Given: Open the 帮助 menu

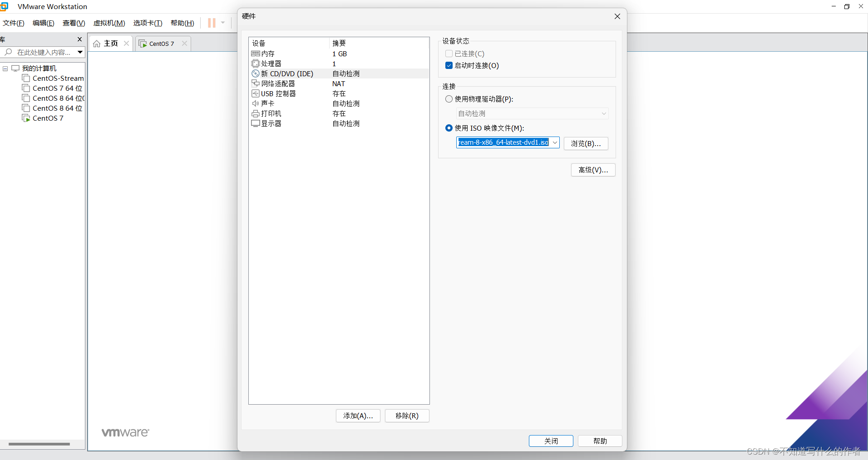Looking at the screenshot, I should point(182,23).
